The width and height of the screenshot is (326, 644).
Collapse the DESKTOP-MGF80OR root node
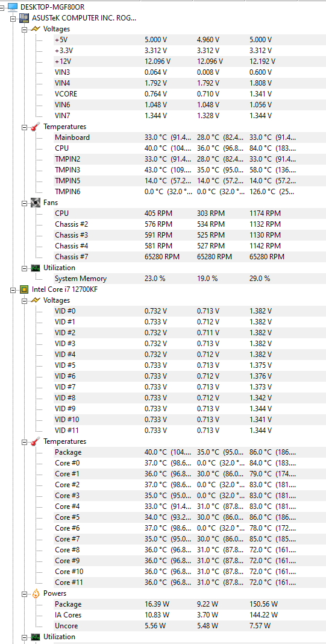point(2,7)
